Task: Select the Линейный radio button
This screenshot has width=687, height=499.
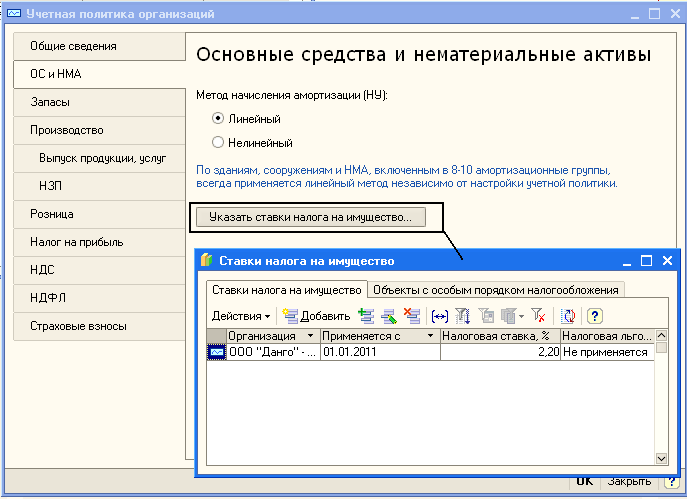Action: tap(218, 119)
